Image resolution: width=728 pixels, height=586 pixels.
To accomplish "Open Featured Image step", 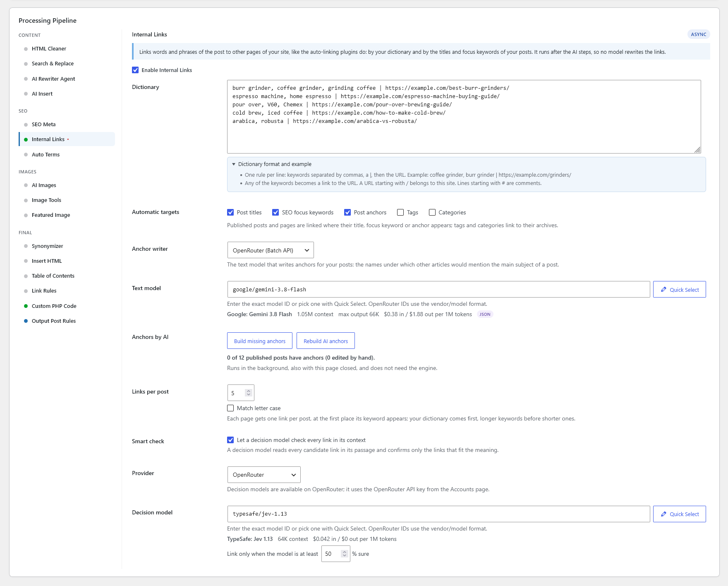I will tap(51, 215).
